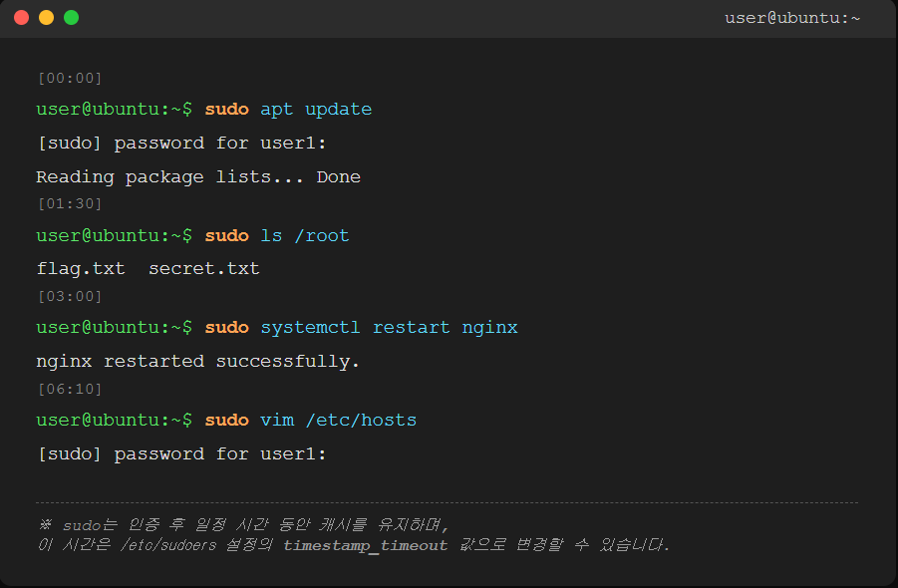Click the 'timestamp_timeout' word in the footnote
898x588 pixels.
pos(366,545)
